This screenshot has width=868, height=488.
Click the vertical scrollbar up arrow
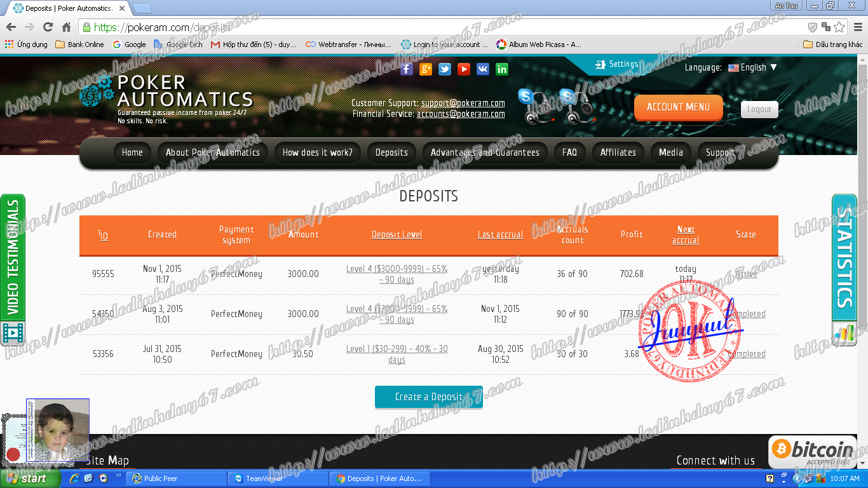pyautogui.click(x=862, y=60)
